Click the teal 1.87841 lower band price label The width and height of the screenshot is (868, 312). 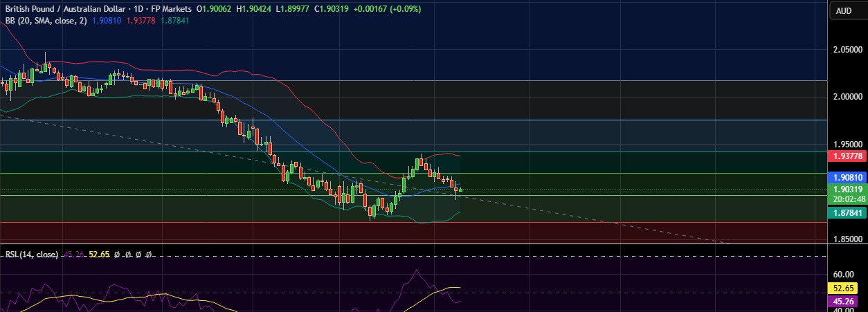[847, 214]
